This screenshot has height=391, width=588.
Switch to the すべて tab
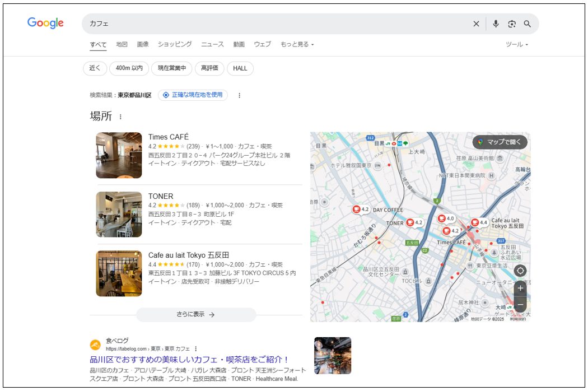click(98, 44)
